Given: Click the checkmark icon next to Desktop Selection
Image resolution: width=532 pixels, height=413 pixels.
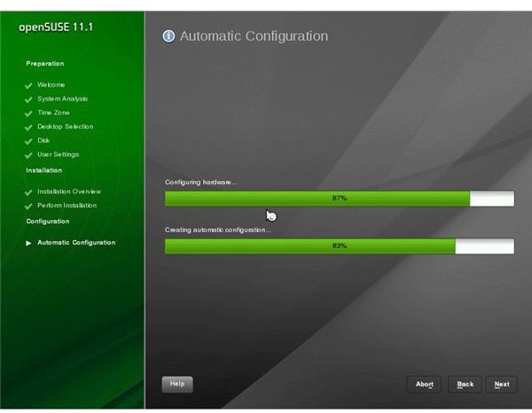Looking at the screenshot, I should [x=28, y=127].
